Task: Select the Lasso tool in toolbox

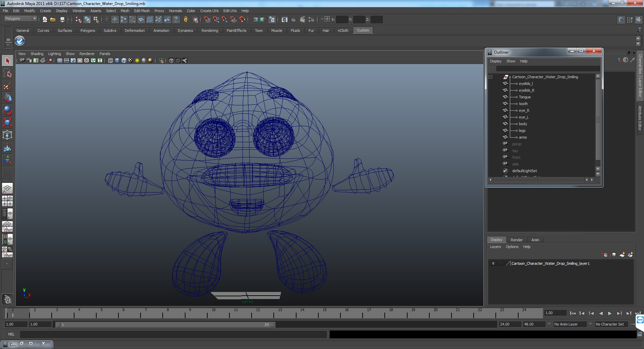Action: (x=7, y=73)
